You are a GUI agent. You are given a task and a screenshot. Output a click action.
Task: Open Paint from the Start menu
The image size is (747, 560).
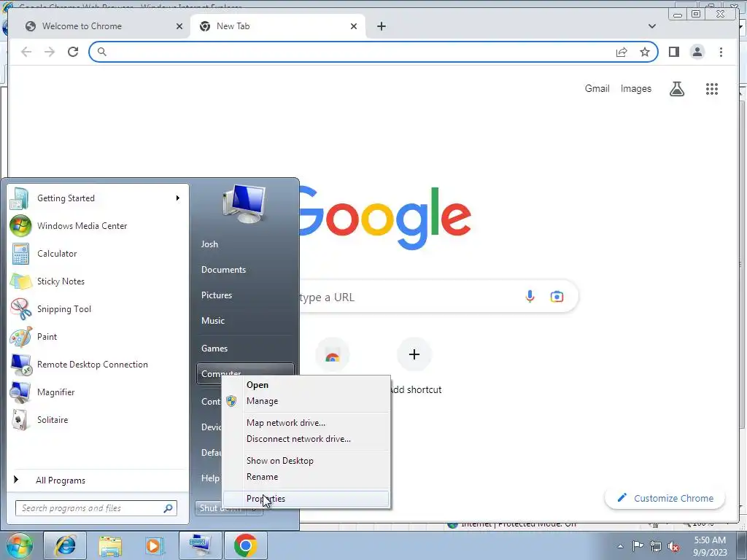click(x=98, y=337)
